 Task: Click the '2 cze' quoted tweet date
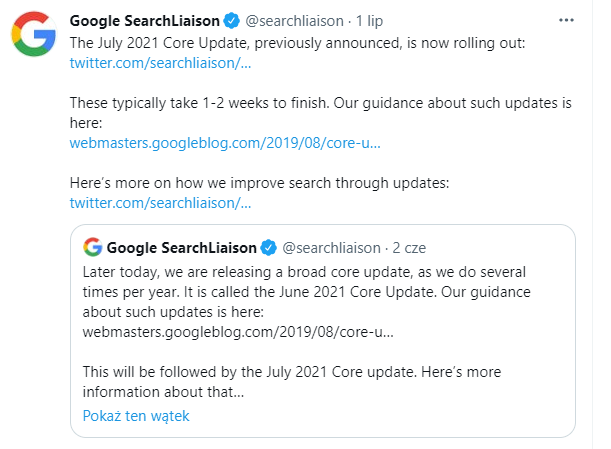pyautogui.click(x=409, y=248)
